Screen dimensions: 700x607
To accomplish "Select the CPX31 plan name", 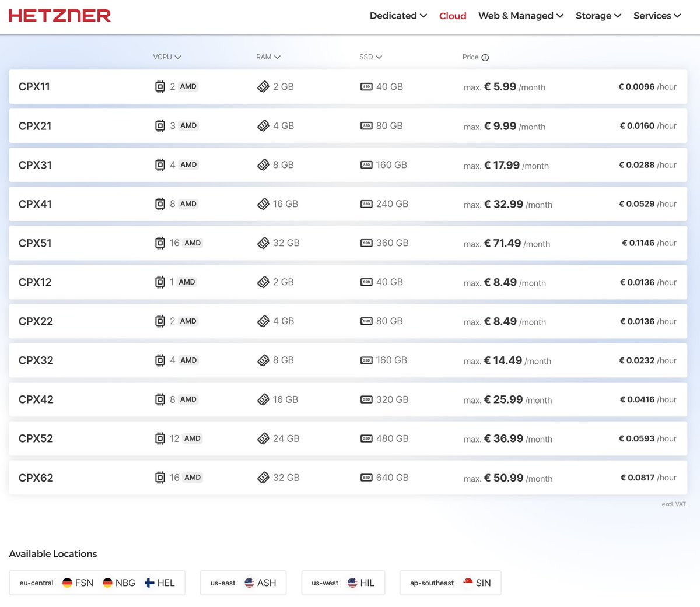I will [x=35, y=165].
